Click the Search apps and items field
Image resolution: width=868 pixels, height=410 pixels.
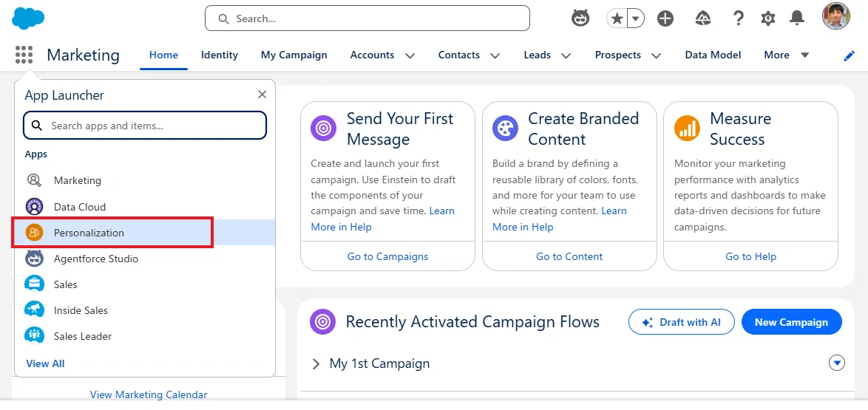pyautogui.click(x=145, y=126)
